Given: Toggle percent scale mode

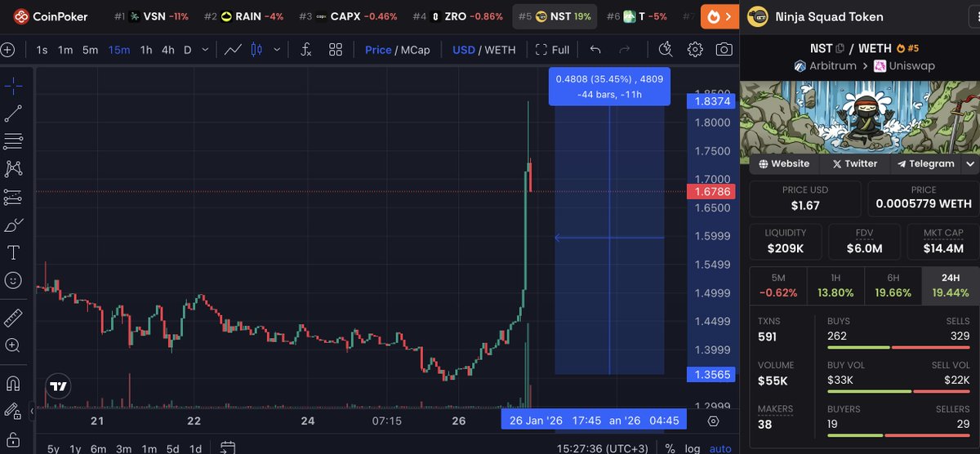Looking at the screenshot, I should pyautogui.click(x=670, y=448).
